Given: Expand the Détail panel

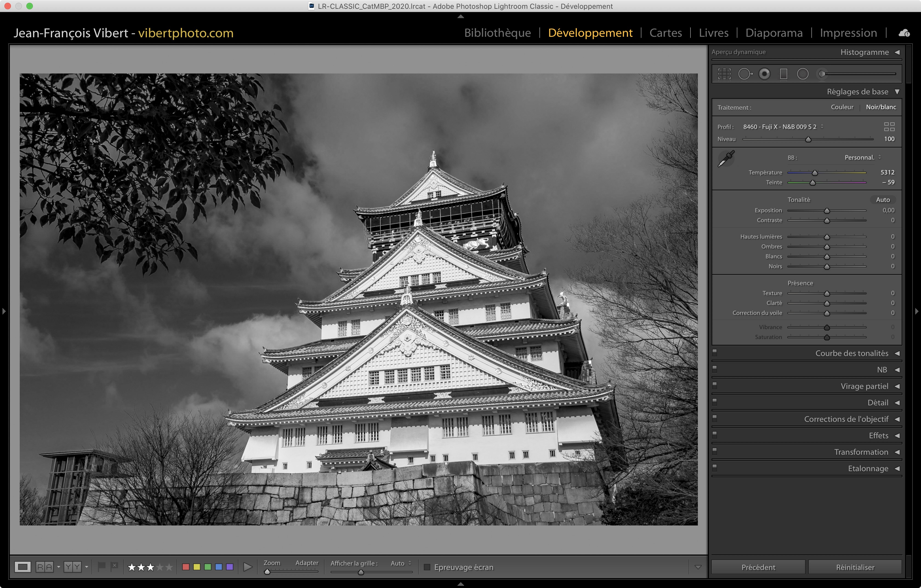Looking at the screenshot, I should tap(877, 402).
